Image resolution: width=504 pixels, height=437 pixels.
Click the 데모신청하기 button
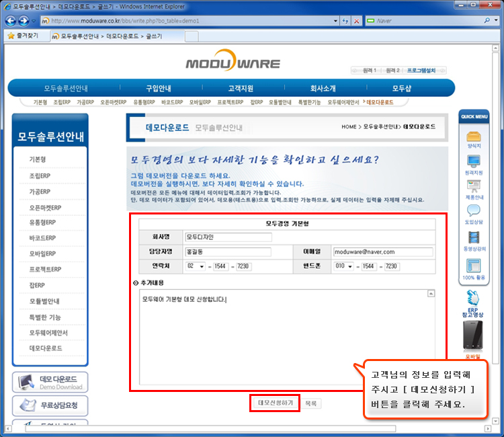[x=276, y=403]
